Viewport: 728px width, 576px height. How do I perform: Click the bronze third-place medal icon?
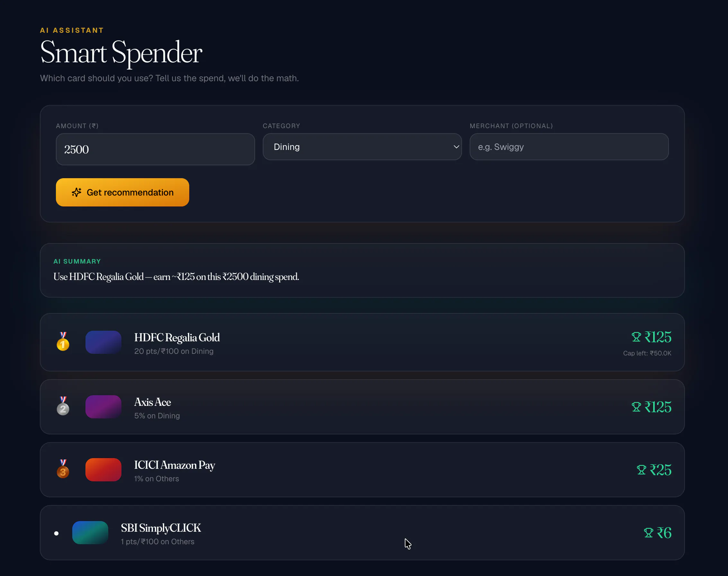pyautogui.click(x=63, y=469)
